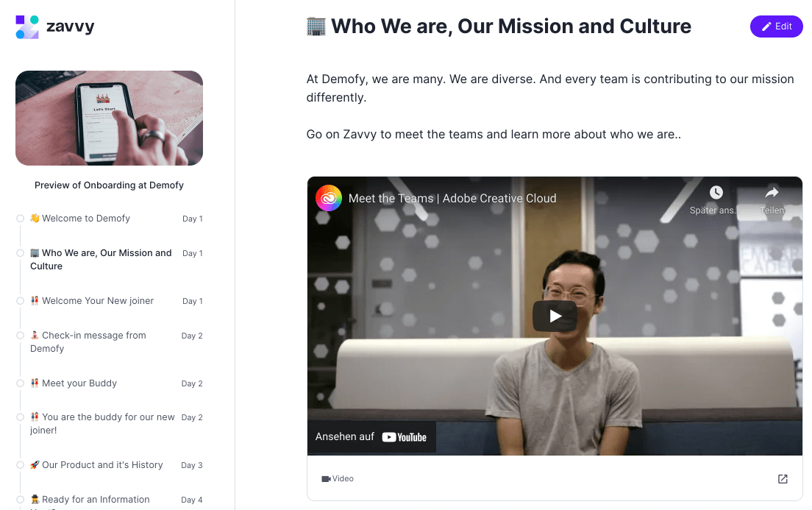Click the Adobe Creative Cloud channel icon
This screenshot has width=812, height=510.
coord(329,198)
